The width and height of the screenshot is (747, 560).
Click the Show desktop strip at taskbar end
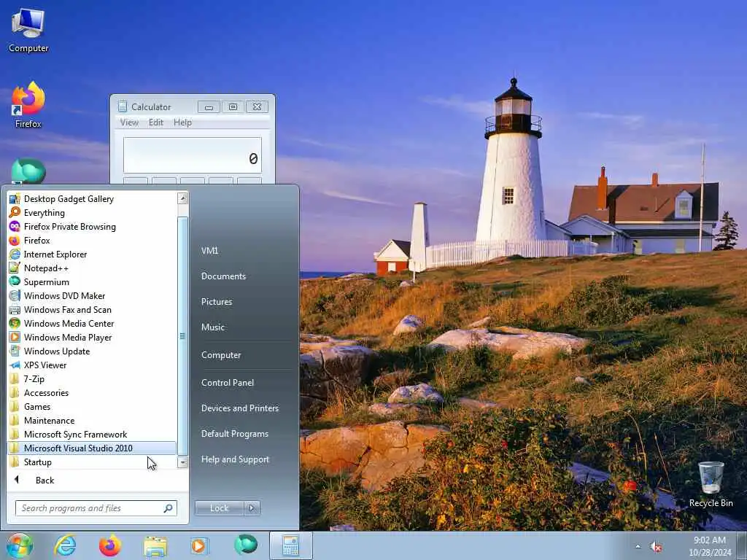(x=742, y=545)
